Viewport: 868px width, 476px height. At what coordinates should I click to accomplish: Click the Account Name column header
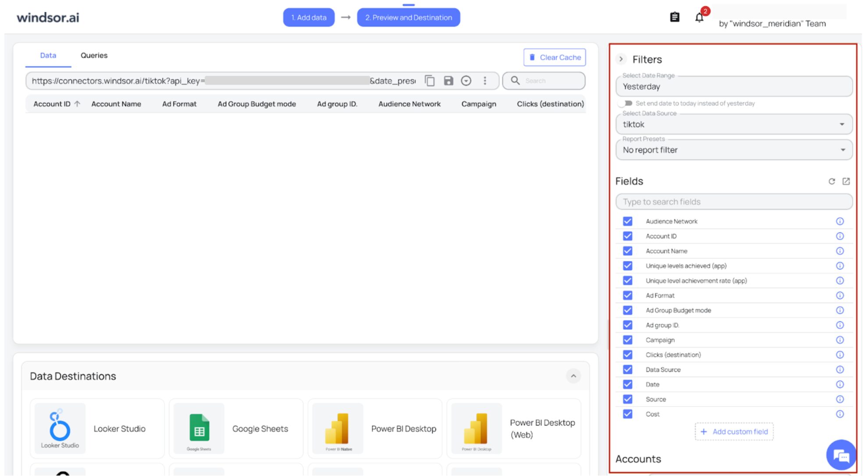pos(116,104)
